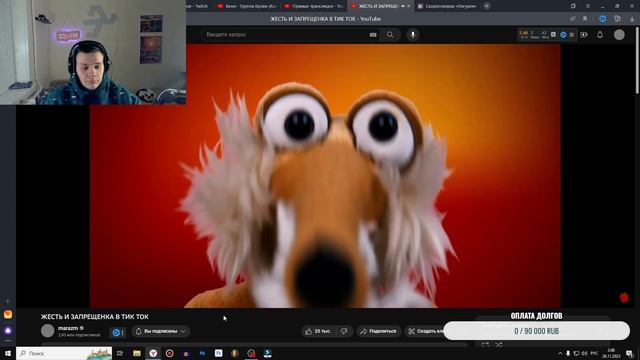Click the video title 'ЖЕСТЬ И ЗАПРЕЩЕНКА В ТИК ТОК'
640x360 pixels.
pos(95,317)
